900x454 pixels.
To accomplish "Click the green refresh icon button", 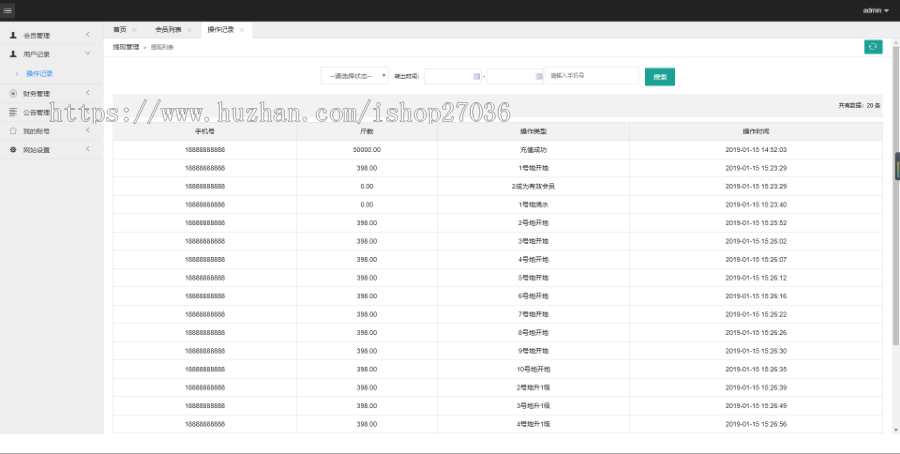I will [x=873, y=46].
